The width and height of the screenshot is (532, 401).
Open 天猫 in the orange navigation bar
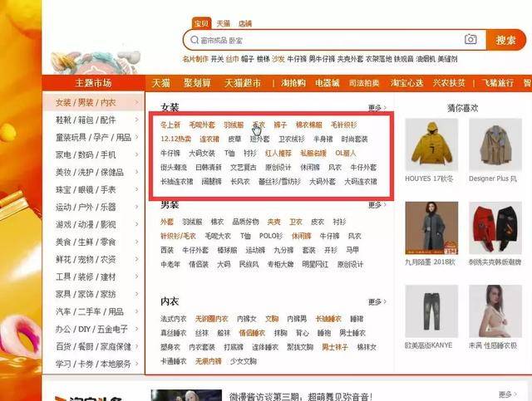[x=160, y=83]
